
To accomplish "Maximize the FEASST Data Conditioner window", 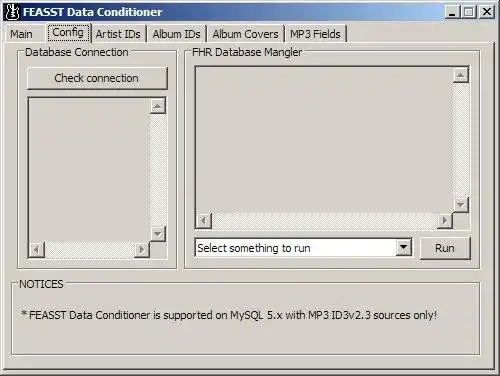I will coord(469,12).
